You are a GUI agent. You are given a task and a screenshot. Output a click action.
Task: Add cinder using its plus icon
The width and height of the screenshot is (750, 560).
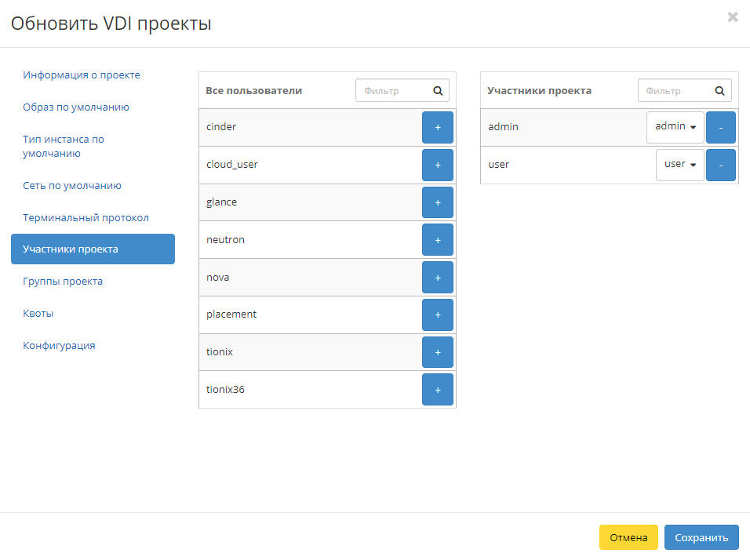(438, 126)
